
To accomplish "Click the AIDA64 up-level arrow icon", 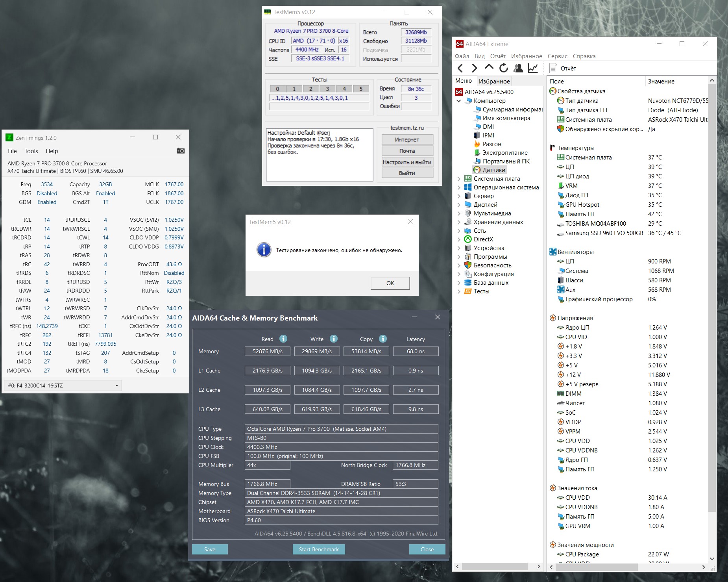I will pyautogui.click(x=489, y=67).
